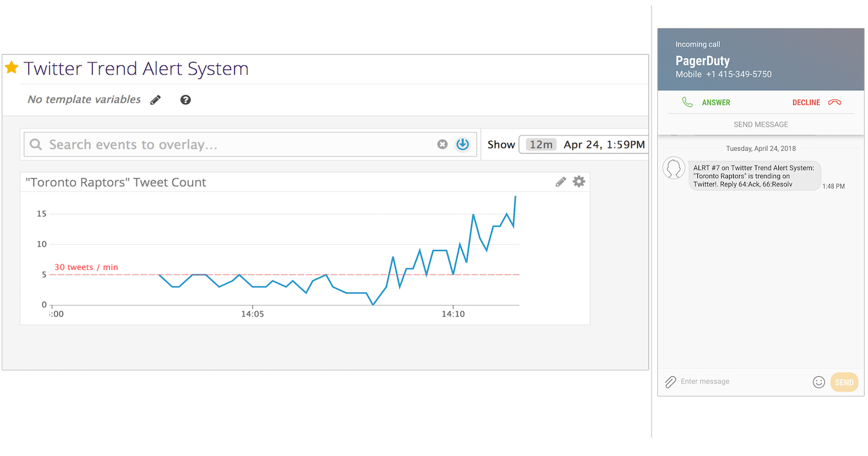Tap Send Message under call options
The width and height of the screenshot is (868, 456).
(x=760, y=124)
